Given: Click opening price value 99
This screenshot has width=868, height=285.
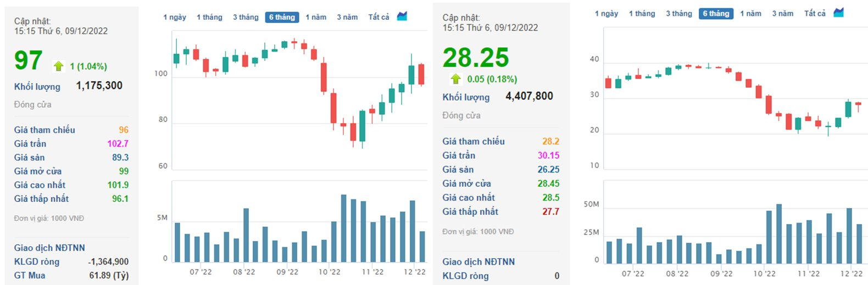Looking at the screenshot, I should [x=124, y=171].
